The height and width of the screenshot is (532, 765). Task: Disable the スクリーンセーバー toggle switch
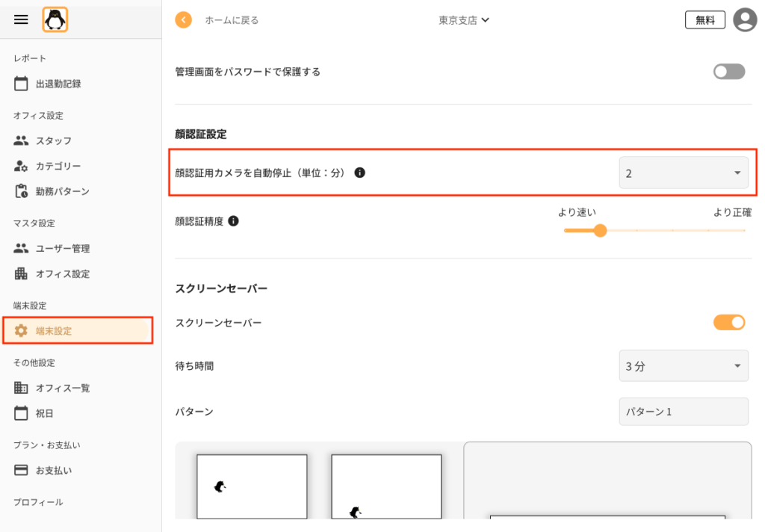click(x=729, y=323)
